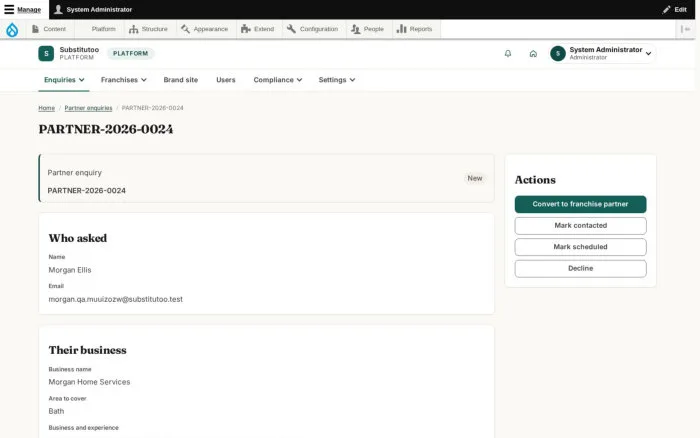This screenshot has width=700, height=438.
Task: Click the name Morgan Ellis
Action: click(x=70, y=270)
